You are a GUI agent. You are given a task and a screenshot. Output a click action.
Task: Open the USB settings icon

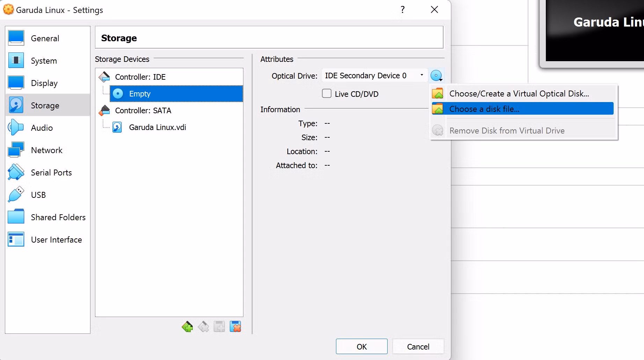pyautogui.click(x=16, y=195)
